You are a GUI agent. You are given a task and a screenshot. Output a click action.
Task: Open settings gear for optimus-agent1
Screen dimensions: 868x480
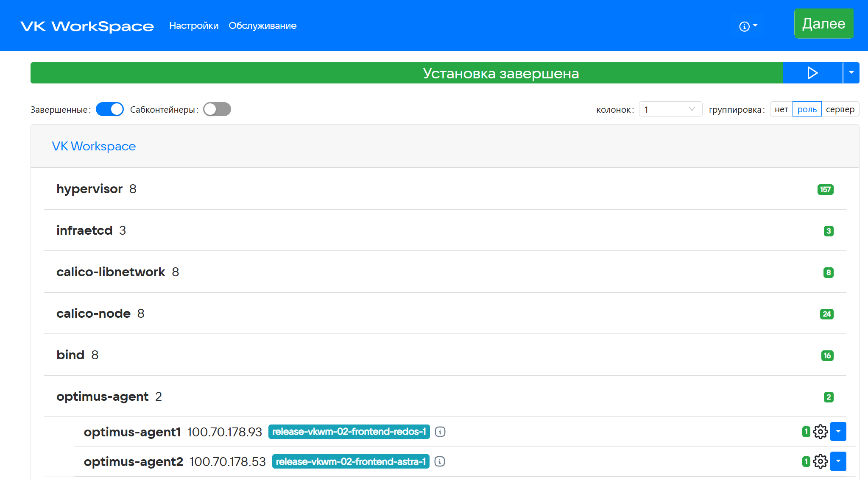pos(821,432)
